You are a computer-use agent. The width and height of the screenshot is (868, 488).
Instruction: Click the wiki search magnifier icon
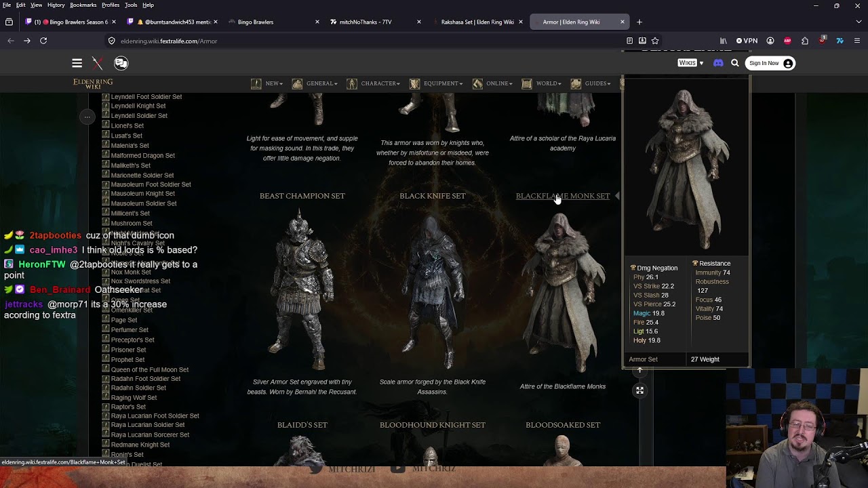[x=735, y=63]
